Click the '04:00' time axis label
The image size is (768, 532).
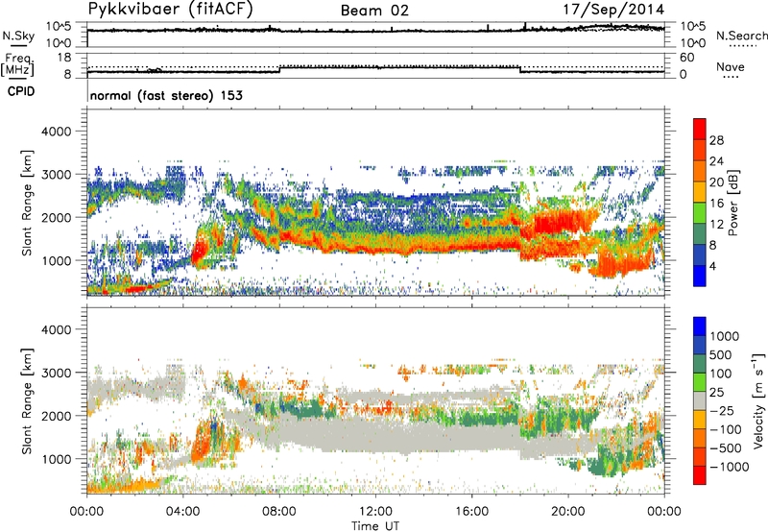pos(183,511)
